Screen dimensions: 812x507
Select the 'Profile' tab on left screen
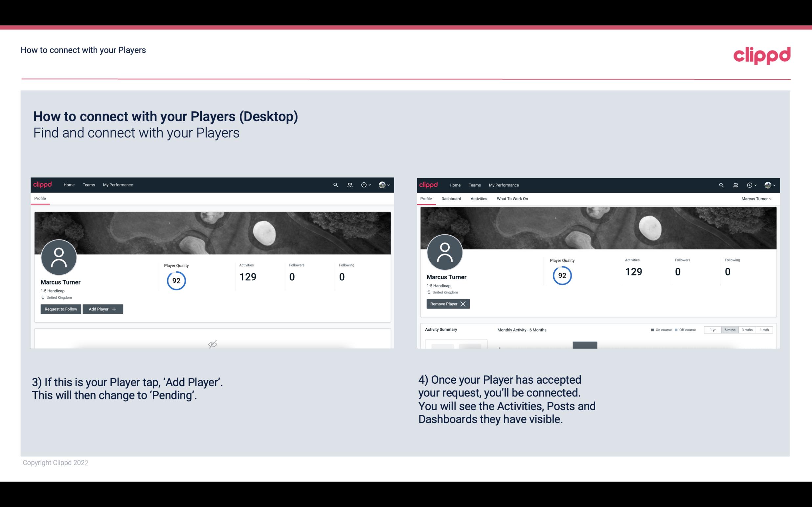click(40, 198)
